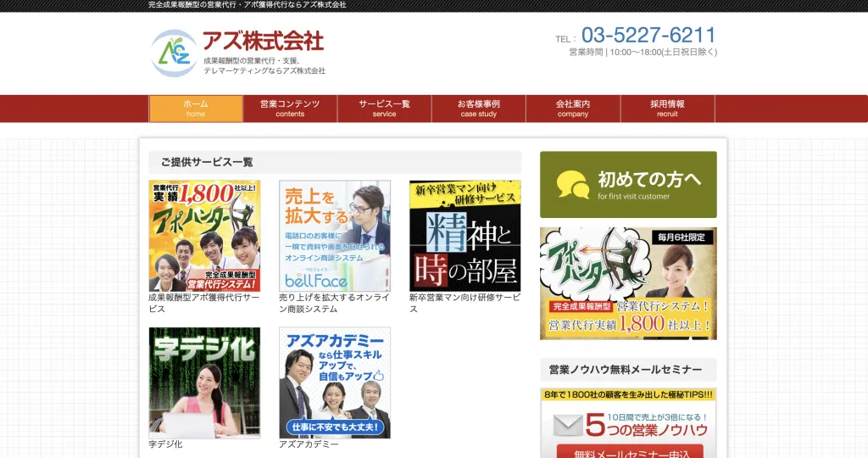Click the 営業時間 10:00〜18:00 text
Viewport: 868px width, 458px height.
click(x=643, y=52)
